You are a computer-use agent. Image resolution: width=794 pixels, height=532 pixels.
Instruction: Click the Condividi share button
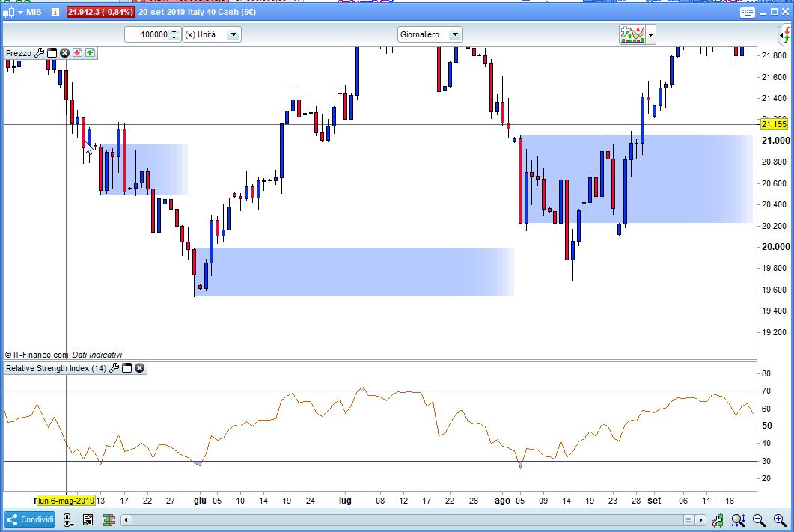click(30, 519)
